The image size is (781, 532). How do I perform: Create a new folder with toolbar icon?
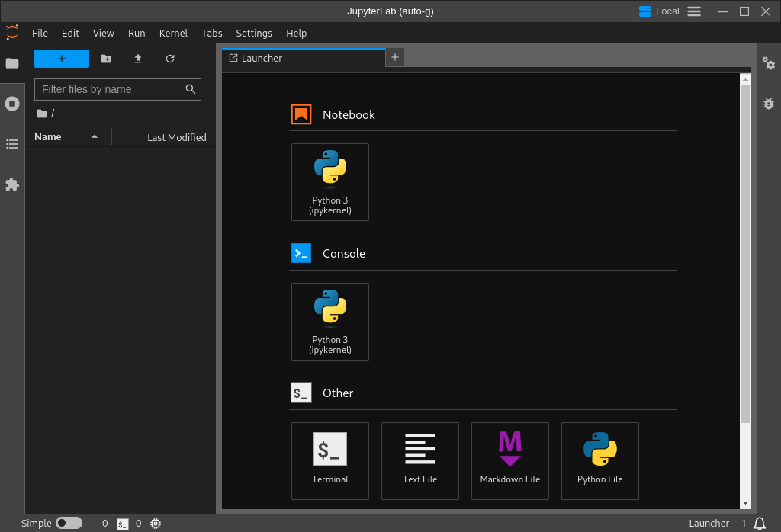coord(106,59)
